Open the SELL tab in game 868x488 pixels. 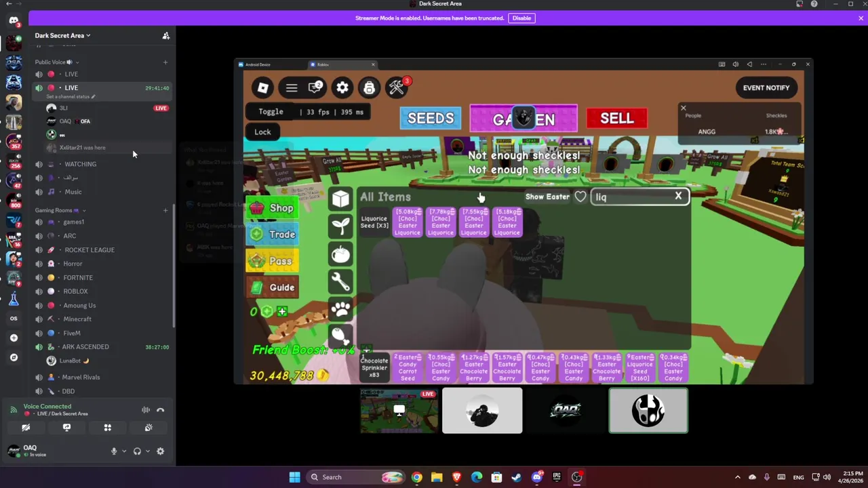point(616,119)
